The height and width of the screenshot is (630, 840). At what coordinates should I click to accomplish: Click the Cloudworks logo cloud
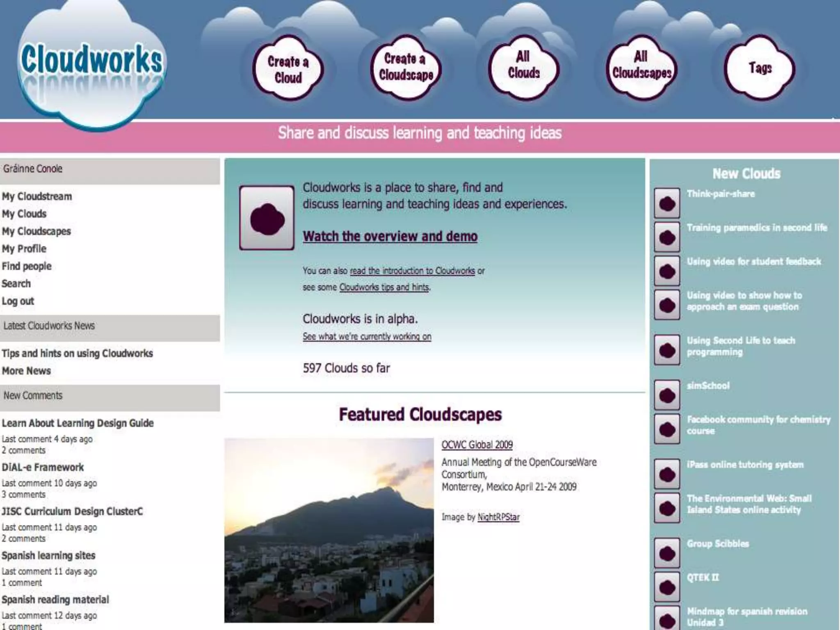point(91,62)
